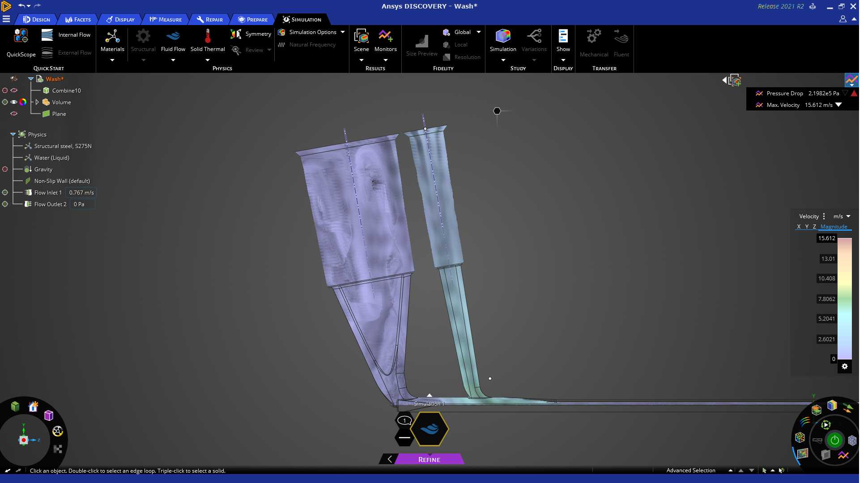Toggle the circle marker beside Flow Outlet 2
The image size is (868, 483).
pyautogui.click(x=5, y=204)
